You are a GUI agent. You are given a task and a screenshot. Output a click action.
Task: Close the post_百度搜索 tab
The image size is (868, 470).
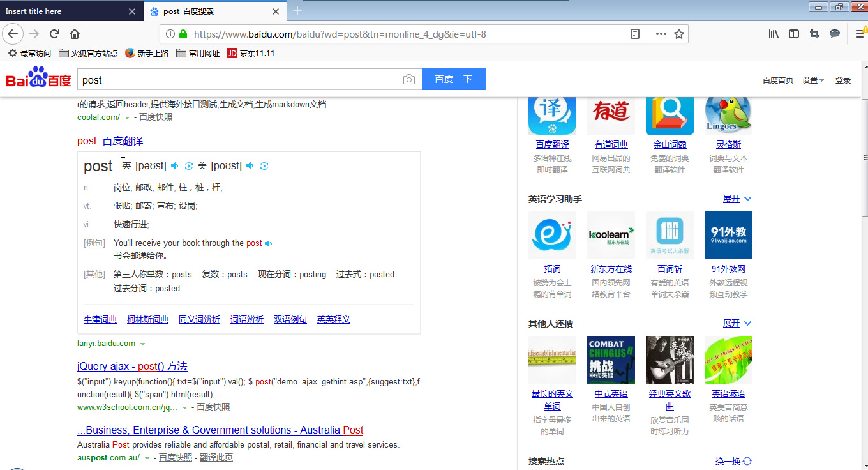click(276, 11)
